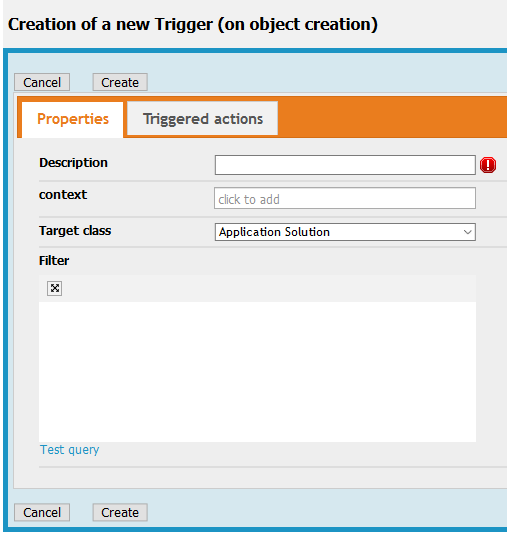Viewport: 507px width, 538px height.
Task: Click the bottom Cancel button
Action: click(x=42, y=512)
